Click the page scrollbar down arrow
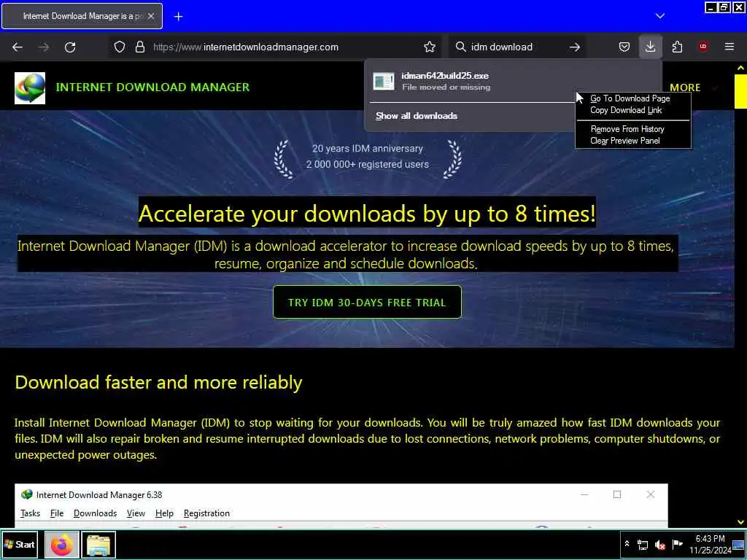Image resolution: width=747 pixels, height=560 pixels. pos(740,522)
